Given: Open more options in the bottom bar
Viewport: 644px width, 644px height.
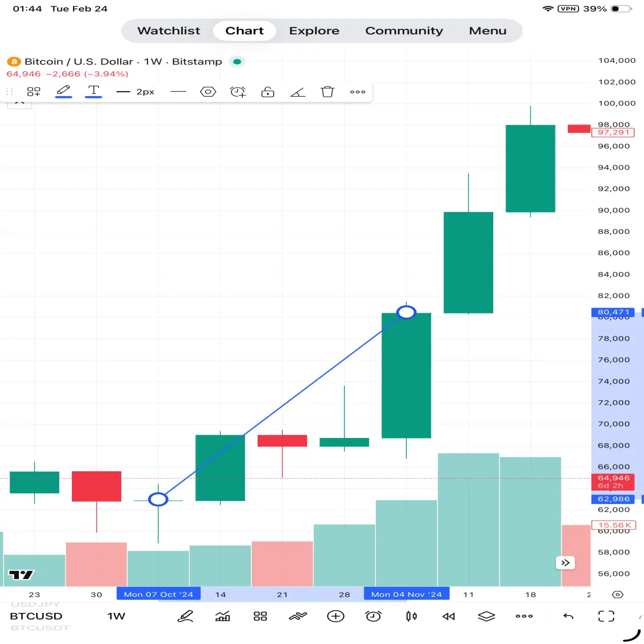Looking at the screenshot, I should pos(524,616).
